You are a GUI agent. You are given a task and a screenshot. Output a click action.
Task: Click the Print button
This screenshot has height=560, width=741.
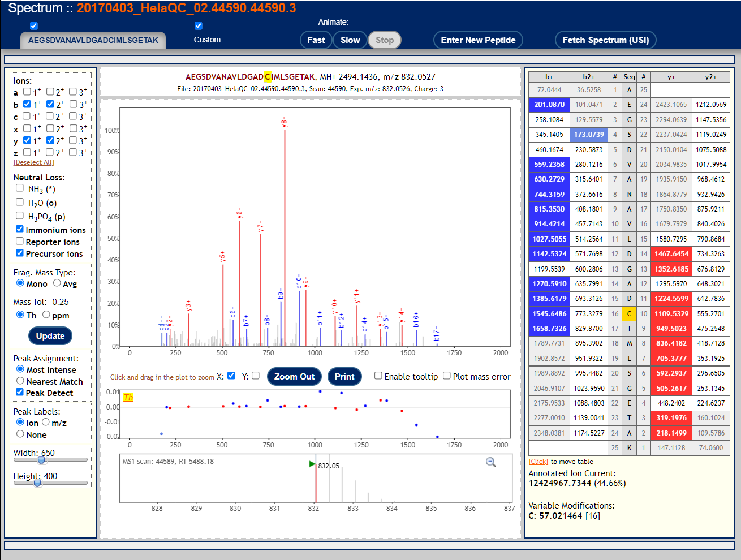[344, 376]
